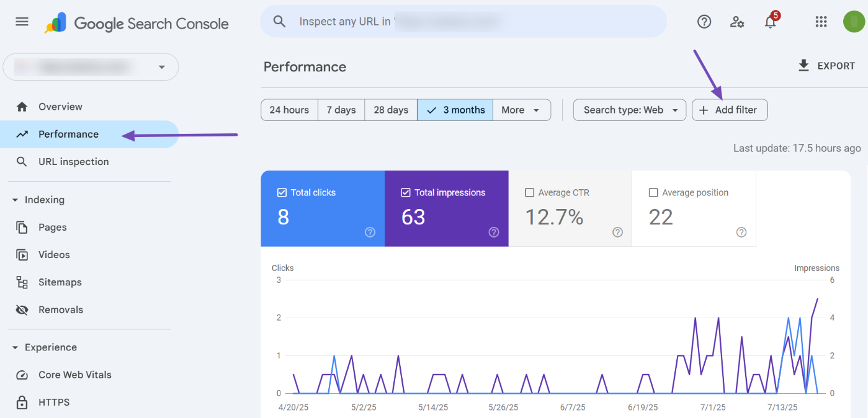Click the 7/1/25 date on chart axis
The image size is (868, 418).
(x=714, y=407)
